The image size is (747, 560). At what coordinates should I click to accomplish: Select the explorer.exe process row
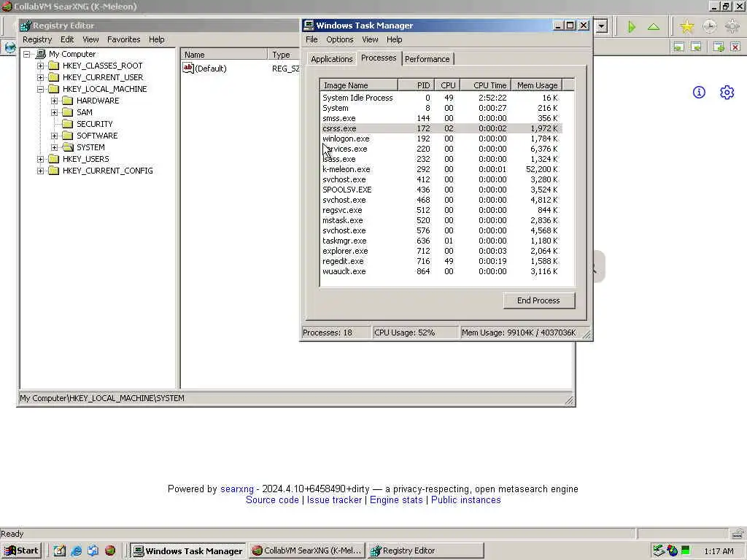(x=441, y=251)
